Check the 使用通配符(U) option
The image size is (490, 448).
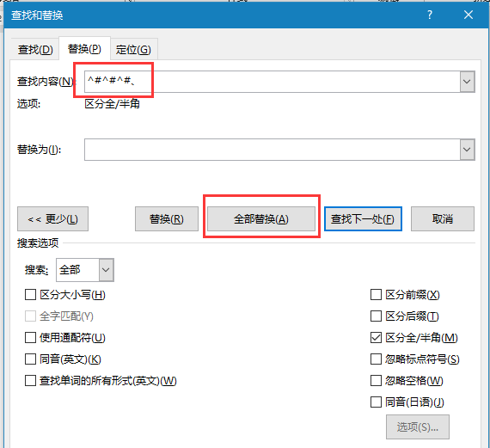click(30, 338)
